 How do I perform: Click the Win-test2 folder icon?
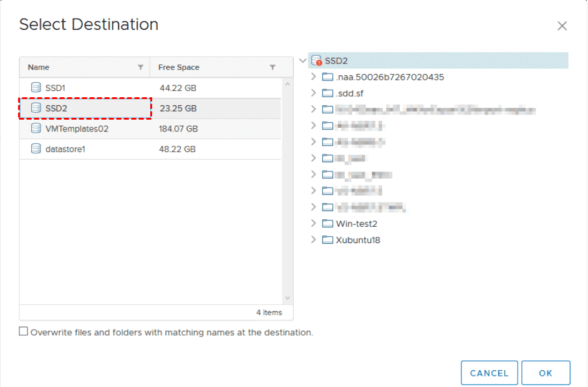tap(327, 223)
